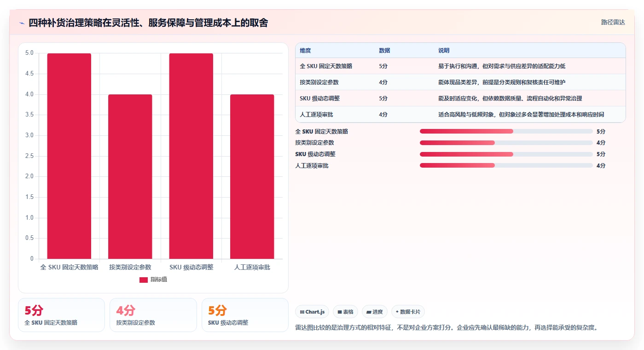
Task: Click table cell SKU 级动态调整
Action: [319, 98]
